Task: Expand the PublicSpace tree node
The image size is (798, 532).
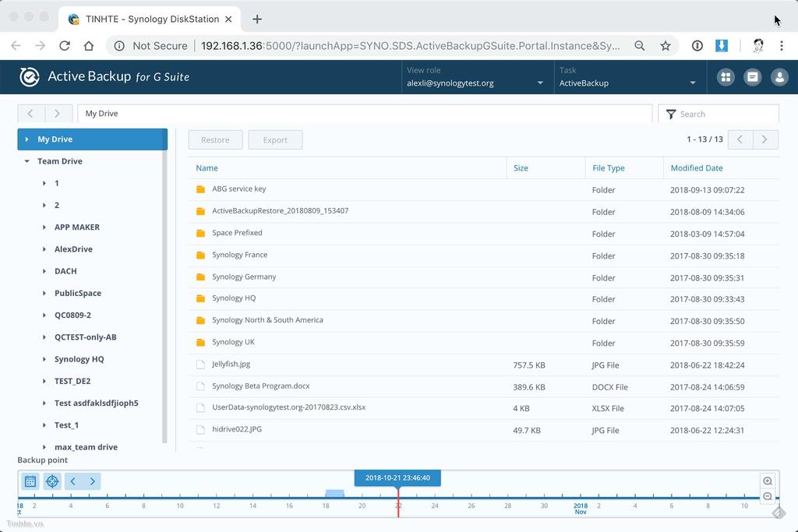Action: 44,293
